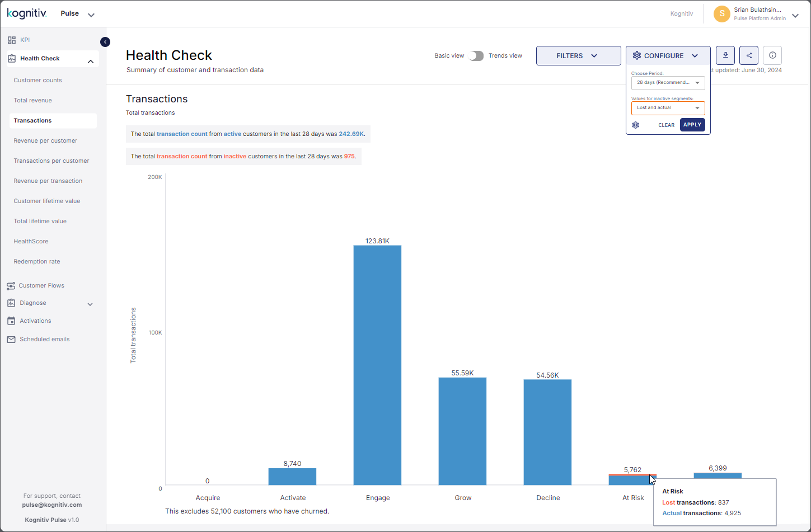Viewport: 811px width, 532px height.
Task: Click the user avatar with letter S
Action: [722, 14]
